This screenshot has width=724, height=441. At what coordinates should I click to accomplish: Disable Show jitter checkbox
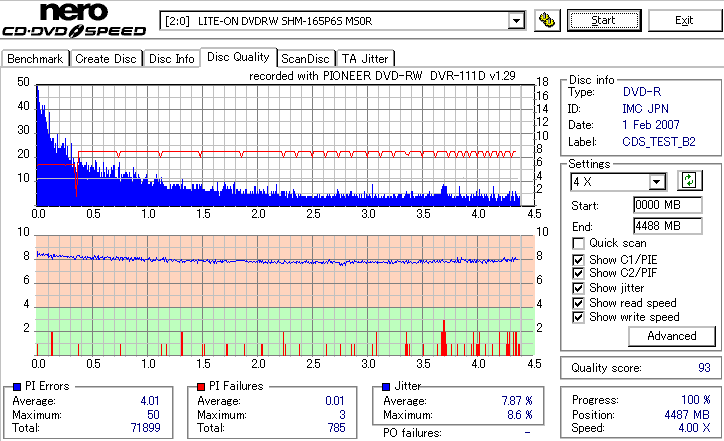click(x=578, y=288)
